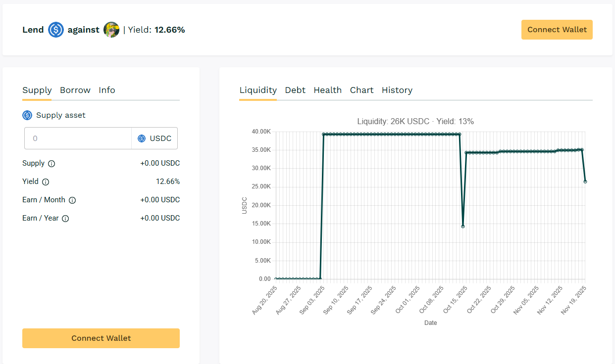The image size is (615, 364).
Task: Click the Supply asset USDC icon
Action: coord(27,115)
